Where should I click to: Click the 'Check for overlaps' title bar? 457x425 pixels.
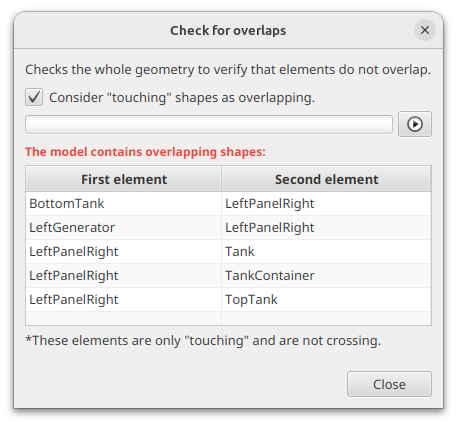tap(228, 30)
